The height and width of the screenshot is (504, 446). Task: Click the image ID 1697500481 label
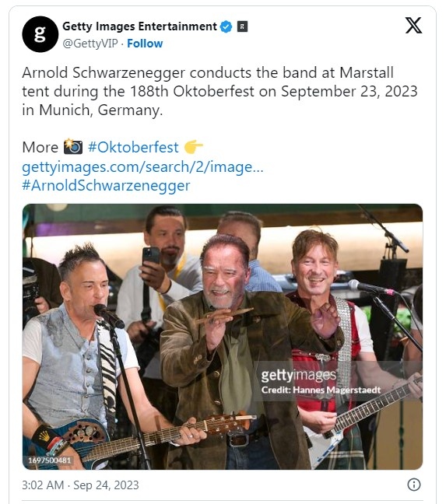pos(49,460)
